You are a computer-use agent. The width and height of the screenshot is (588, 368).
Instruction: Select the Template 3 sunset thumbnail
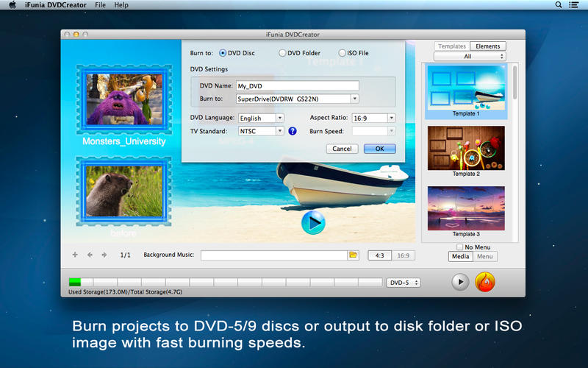click(466, 208)
